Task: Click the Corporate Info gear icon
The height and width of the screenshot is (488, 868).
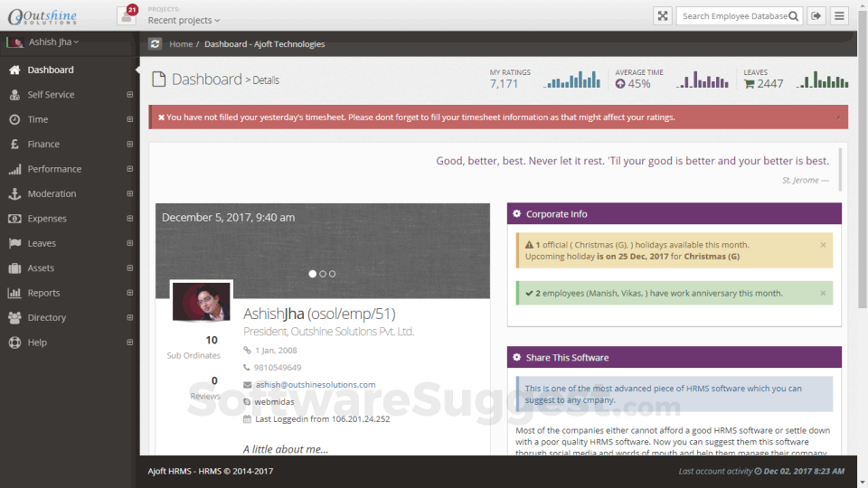Action: tap(516, 213)
